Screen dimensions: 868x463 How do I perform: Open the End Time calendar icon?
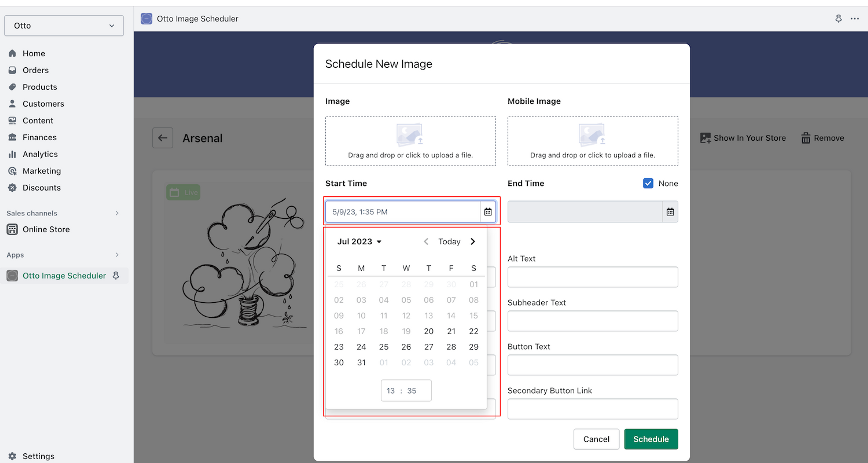coord(670,212)
